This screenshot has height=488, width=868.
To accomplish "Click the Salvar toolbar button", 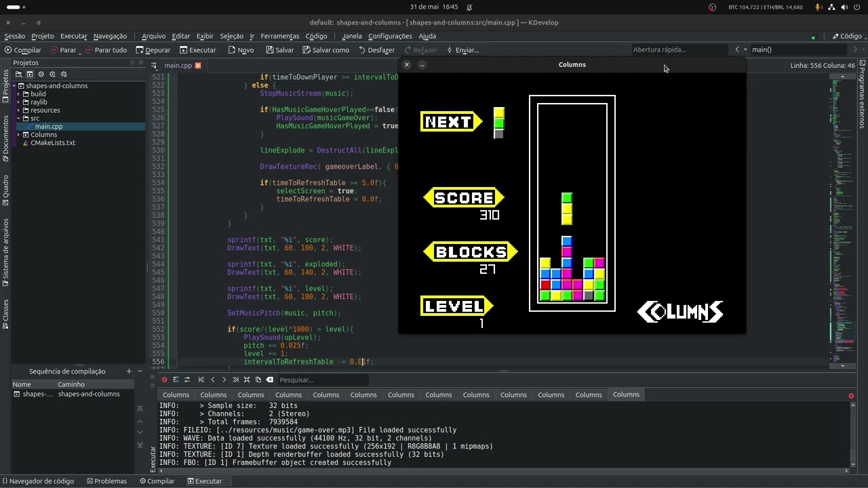I will pyautogui.click(x=279, y=49).
